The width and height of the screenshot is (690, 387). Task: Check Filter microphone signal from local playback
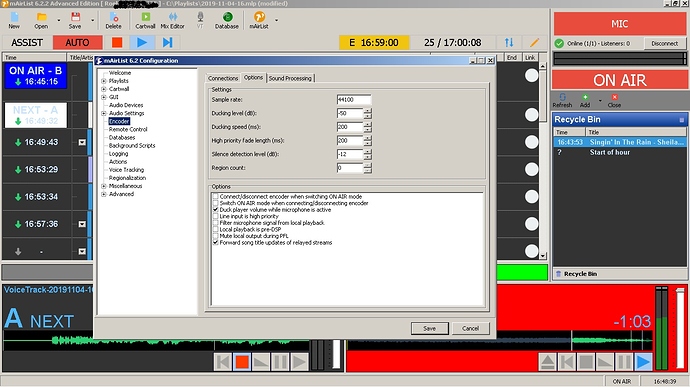(216, 223)
